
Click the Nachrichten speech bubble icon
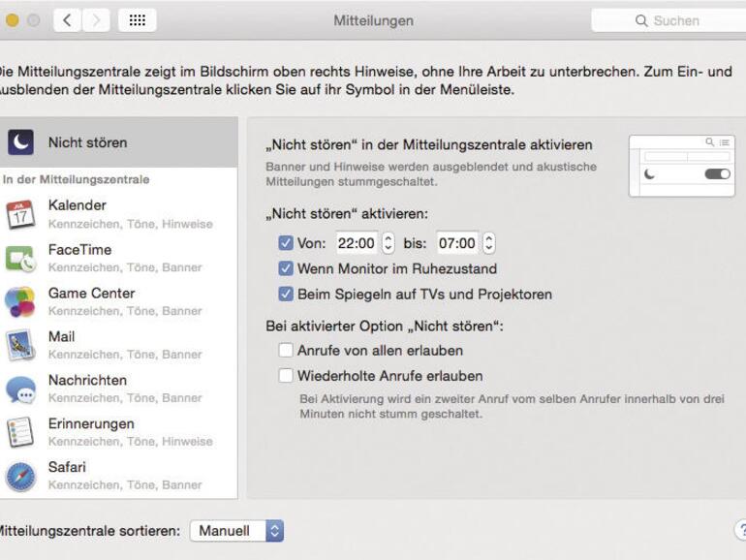click(20, 389)
